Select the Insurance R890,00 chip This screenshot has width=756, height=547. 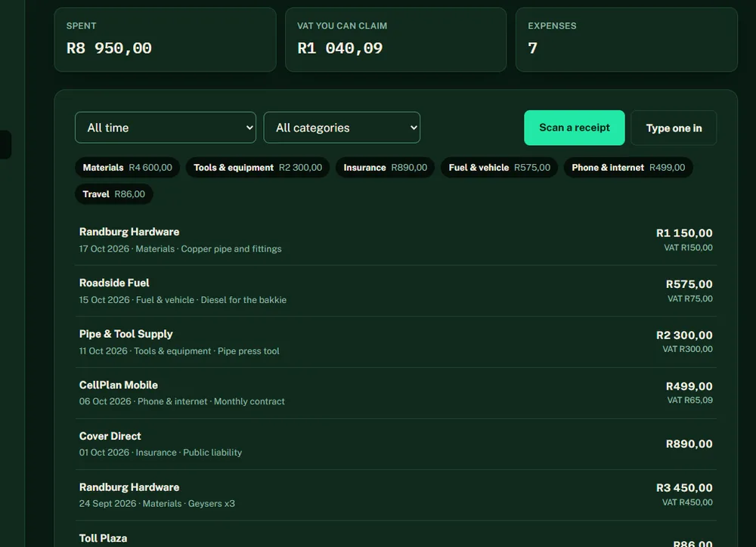(386, 168)
